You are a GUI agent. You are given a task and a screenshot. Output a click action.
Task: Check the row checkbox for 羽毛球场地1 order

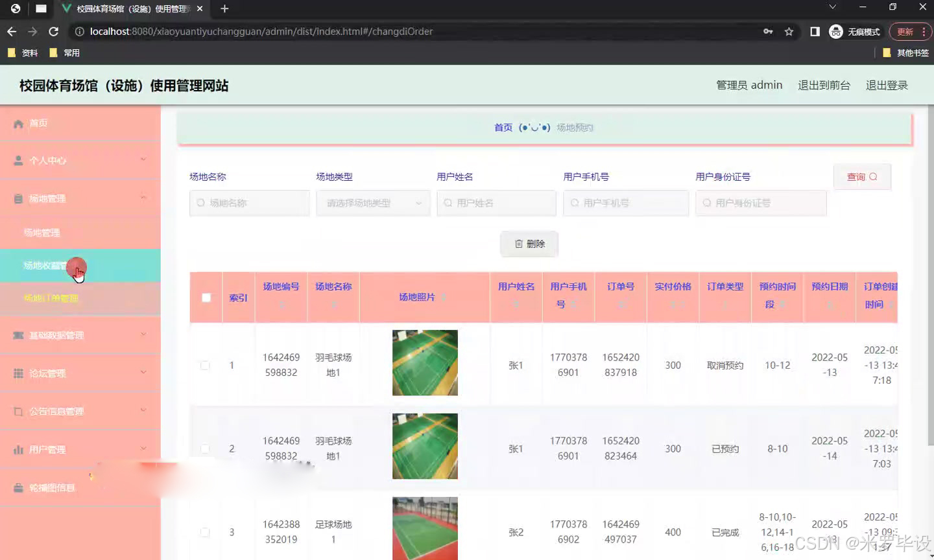(x=205, y=365)
